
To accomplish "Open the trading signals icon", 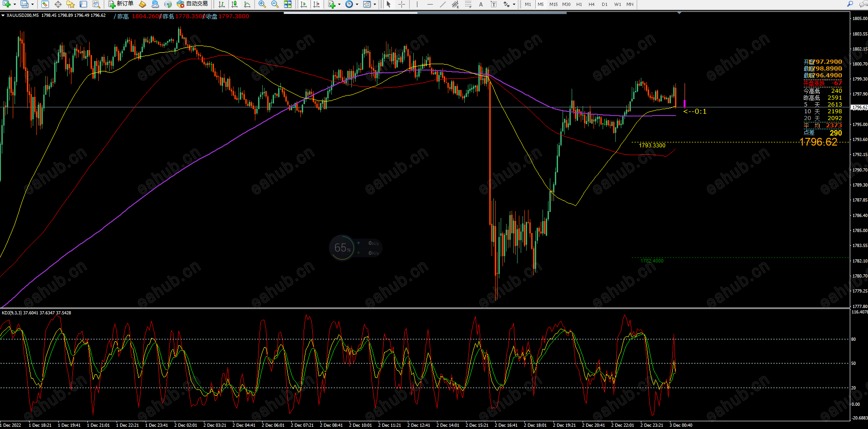I will pos(168,4).
